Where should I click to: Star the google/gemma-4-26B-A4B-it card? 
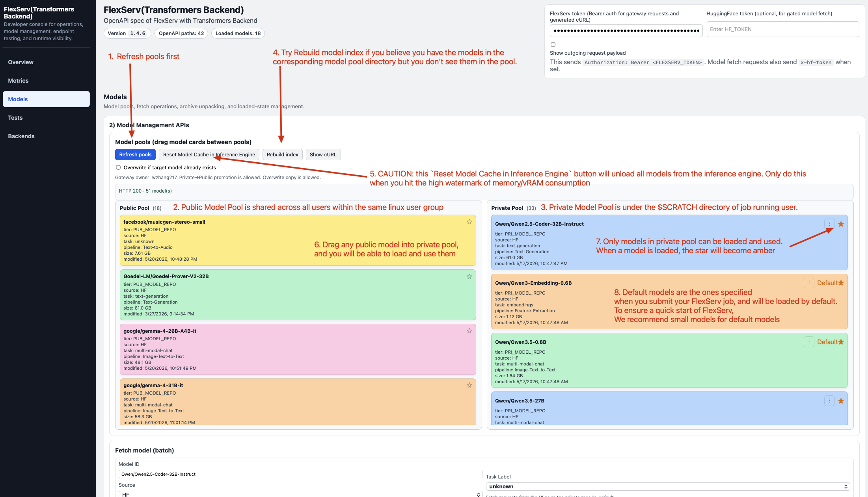[x=469, y=331]
